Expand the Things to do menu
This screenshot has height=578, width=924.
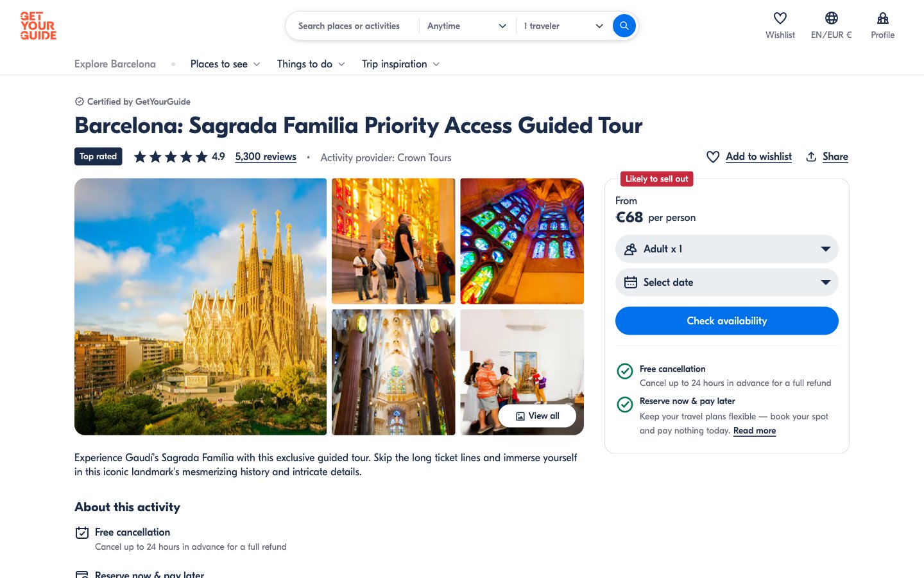311,64
